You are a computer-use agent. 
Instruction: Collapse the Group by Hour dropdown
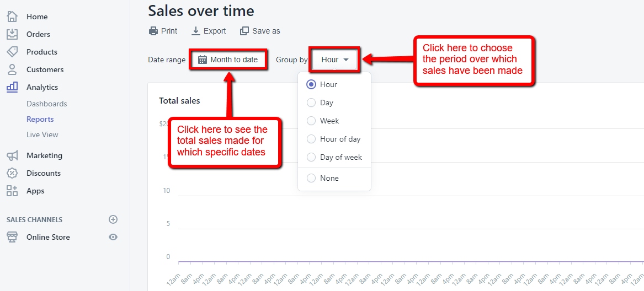click(x=335, y=60)
